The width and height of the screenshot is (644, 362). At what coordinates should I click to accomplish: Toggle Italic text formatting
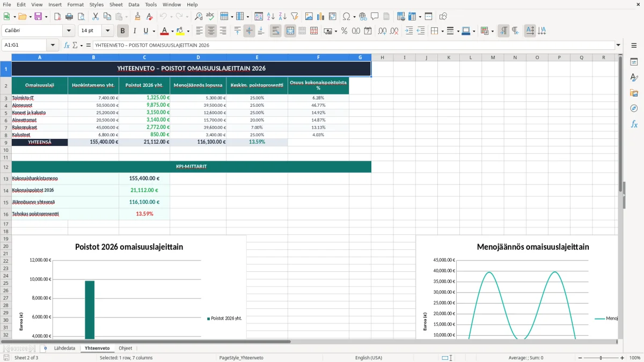135,31
